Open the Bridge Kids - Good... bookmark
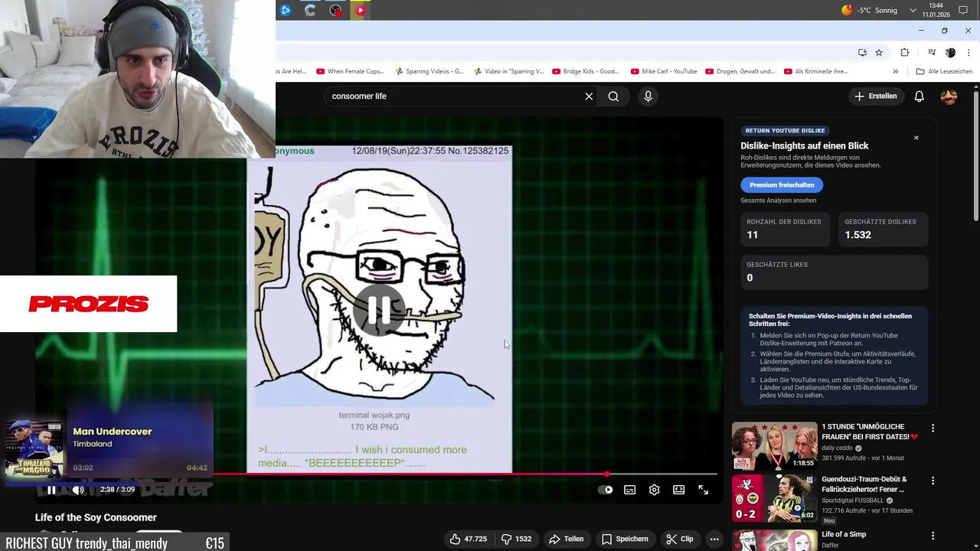The image size is (980, 551). [586, 71]
